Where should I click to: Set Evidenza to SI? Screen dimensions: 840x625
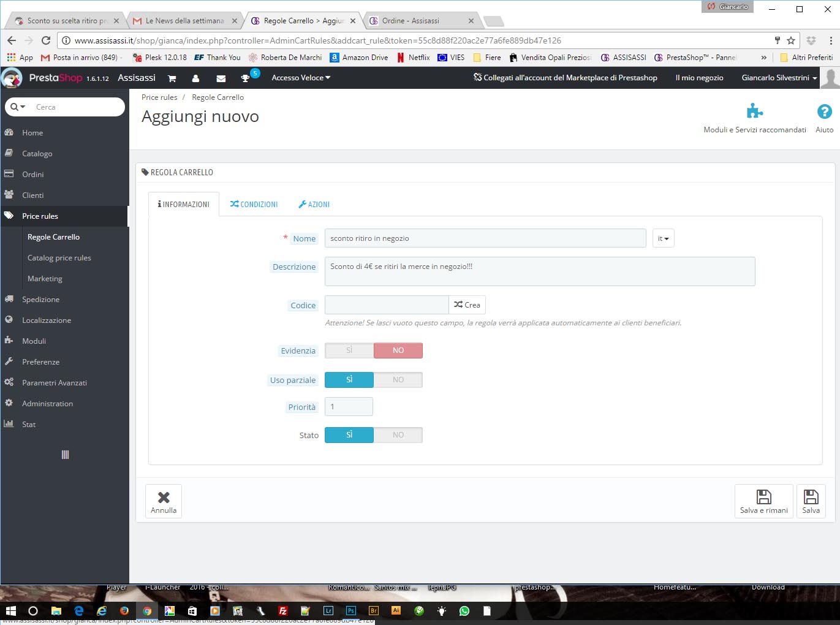click(x=349, y=350)
